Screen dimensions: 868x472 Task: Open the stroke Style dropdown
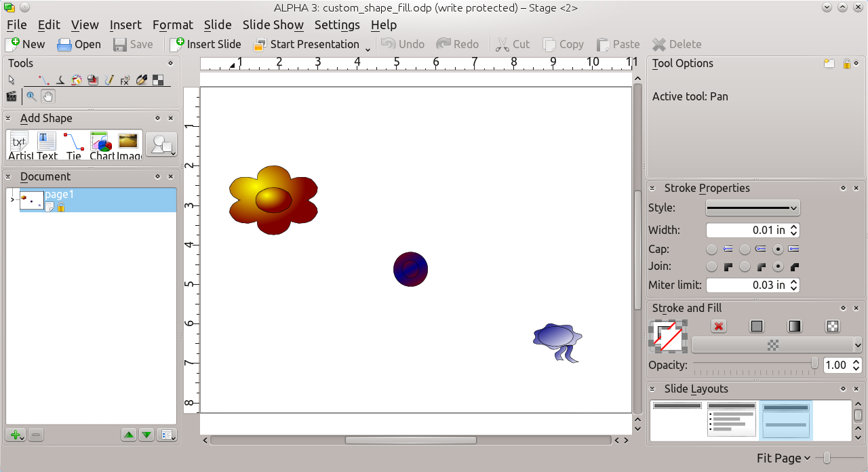tap(753, 208)
